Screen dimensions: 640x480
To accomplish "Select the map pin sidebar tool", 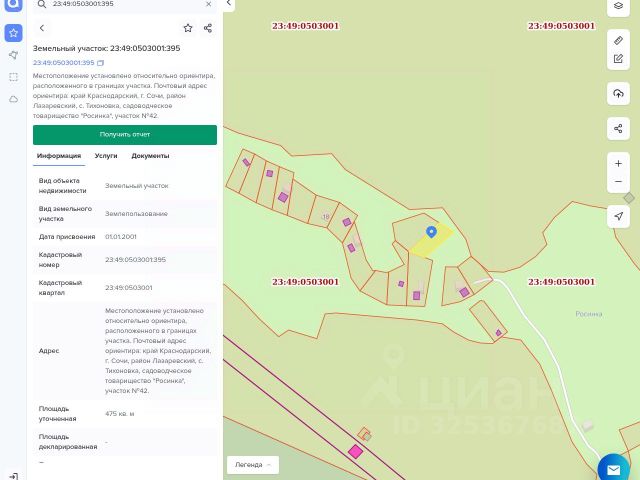I will pos(13,55).
